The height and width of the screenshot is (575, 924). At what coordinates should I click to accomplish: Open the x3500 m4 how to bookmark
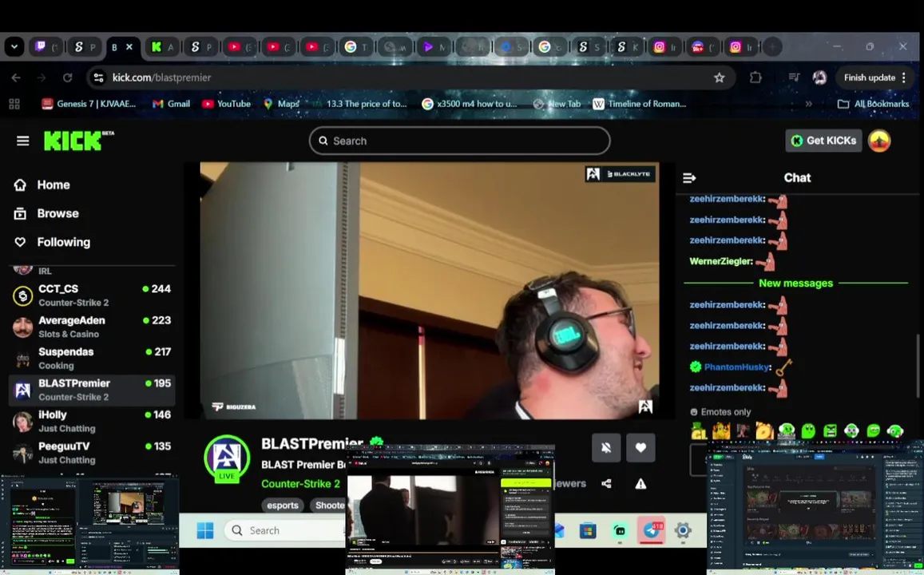pos(469,104)
